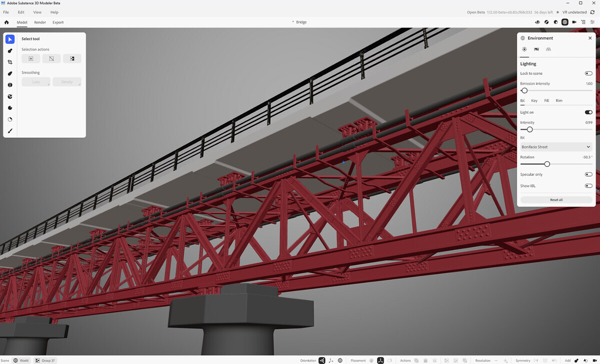Click the Invert selection action icon
The height and width of the screenshot is (364, 600).
72,58
